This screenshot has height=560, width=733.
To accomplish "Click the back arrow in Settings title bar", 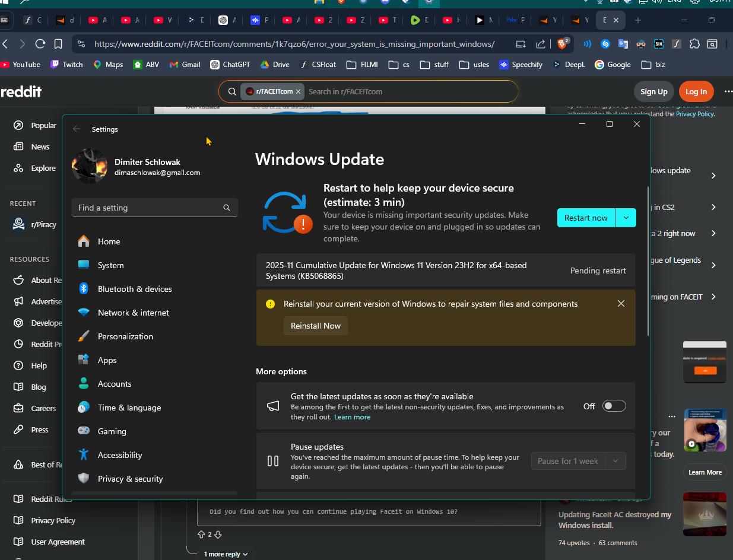I will 76,129.
